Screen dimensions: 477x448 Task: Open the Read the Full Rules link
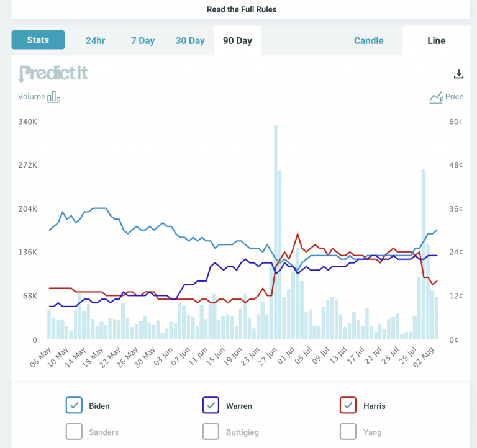(242, 9)
